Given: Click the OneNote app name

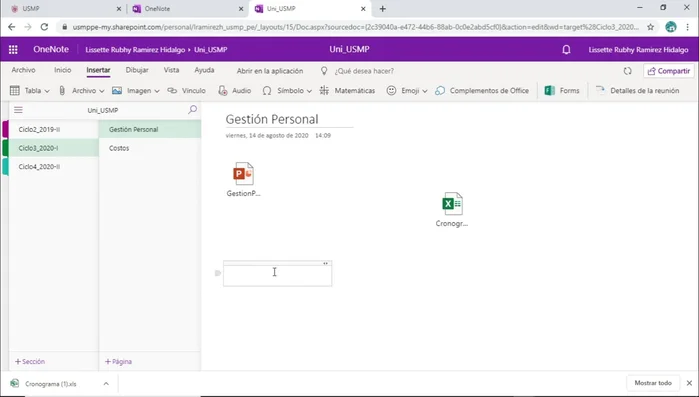Looking at the screenshot, I should point(51,49).
